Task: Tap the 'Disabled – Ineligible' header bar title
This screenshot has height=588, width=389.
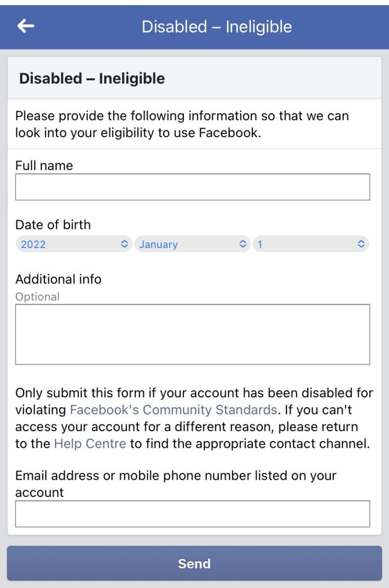Action: [217, 26]
